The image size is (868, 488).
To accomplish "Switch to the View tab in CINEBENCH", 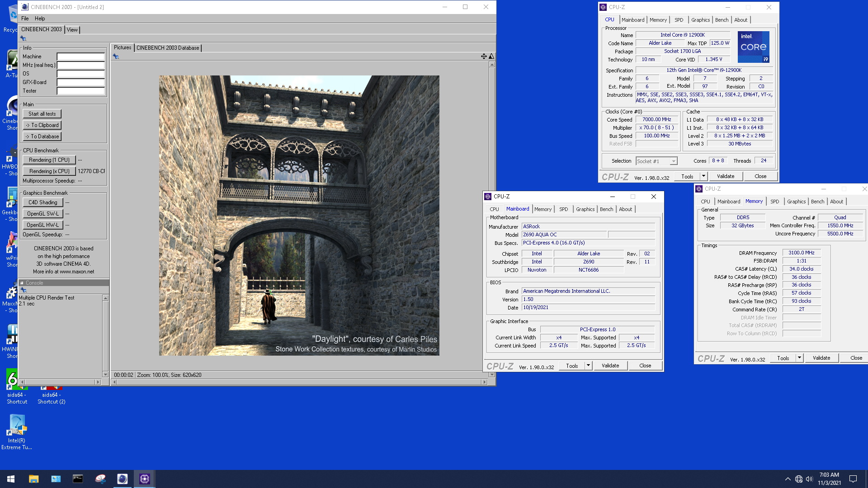I will pyautogui.click(x=72, y=30).
